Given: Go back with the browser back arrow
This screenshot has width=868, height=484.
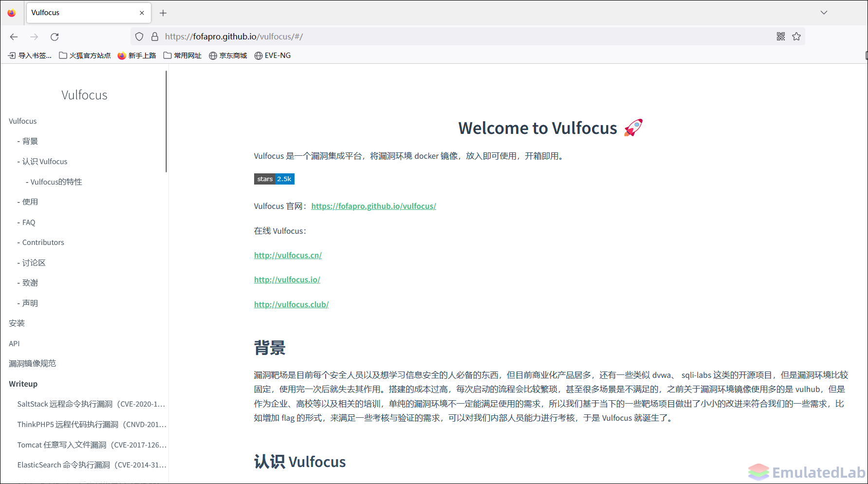Looking at the screenshot, I should click(14, 37).
